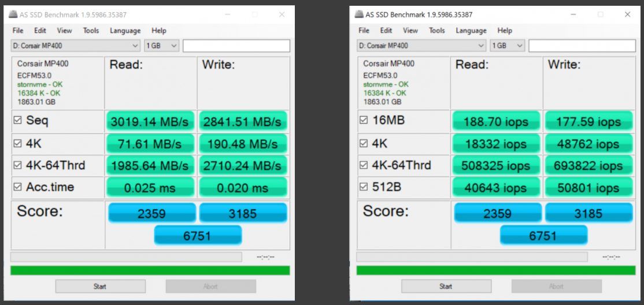Click access time read value 0.025 ms
The image size is (644, 305).
coord(150,188)
